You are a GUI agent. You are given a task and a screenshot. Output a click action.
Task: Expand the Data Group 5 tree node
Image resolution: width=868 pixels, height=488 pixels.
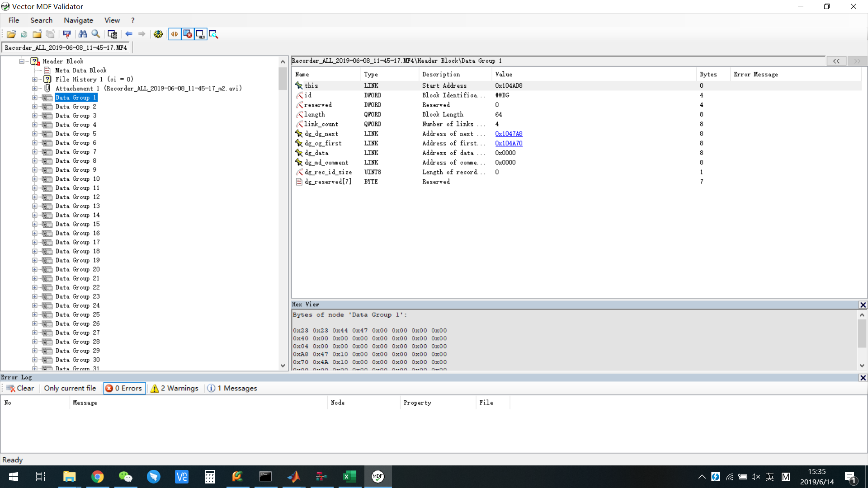click(x=35, y=134)
